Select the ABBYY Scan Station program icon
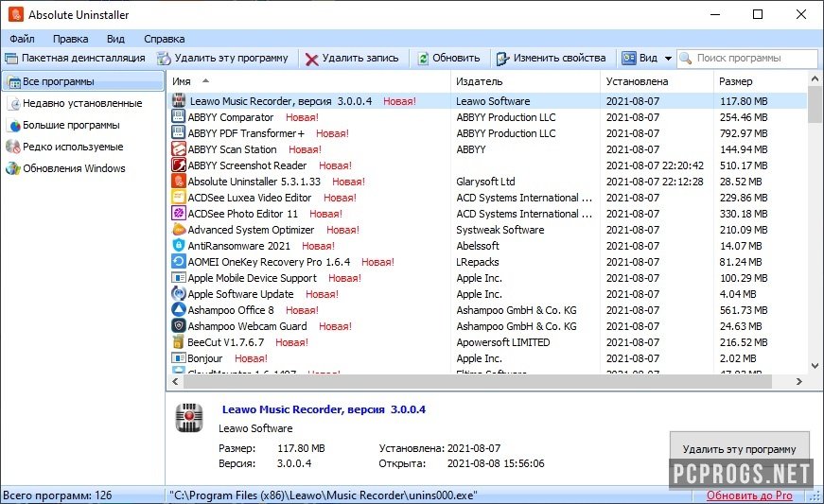Screen dimensions: 824x504 [x=179, y=149]
